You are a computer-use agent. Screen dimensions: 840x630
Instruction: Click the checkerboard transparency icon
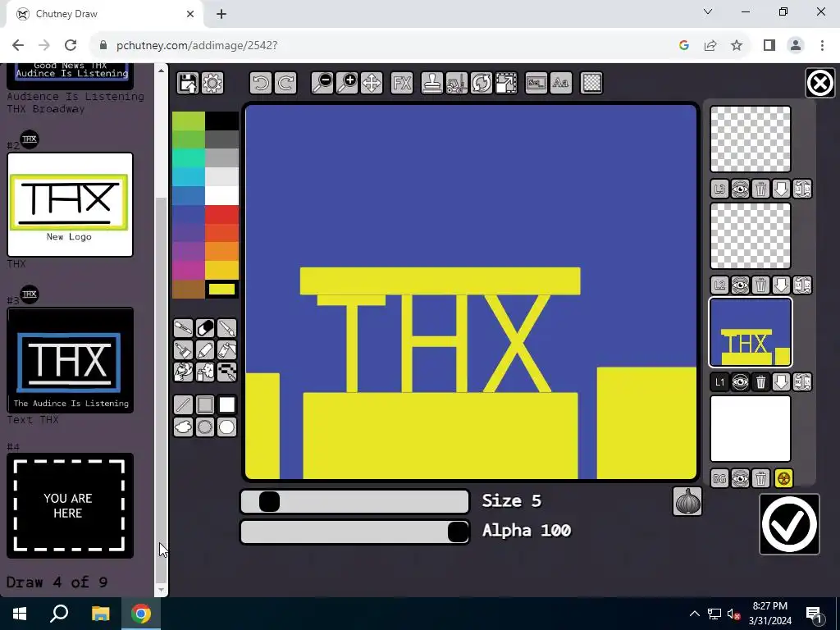click(x=591, y=83)
